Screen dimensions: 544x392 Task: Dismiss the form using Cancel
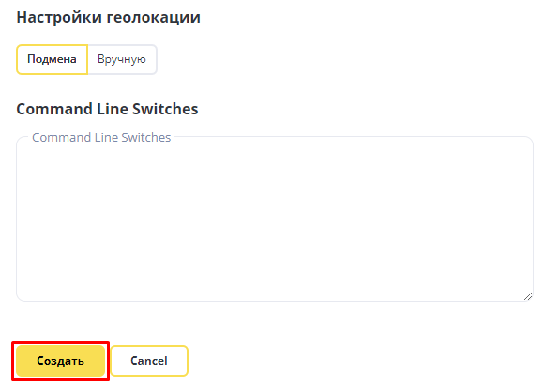(x=149, y=361)
